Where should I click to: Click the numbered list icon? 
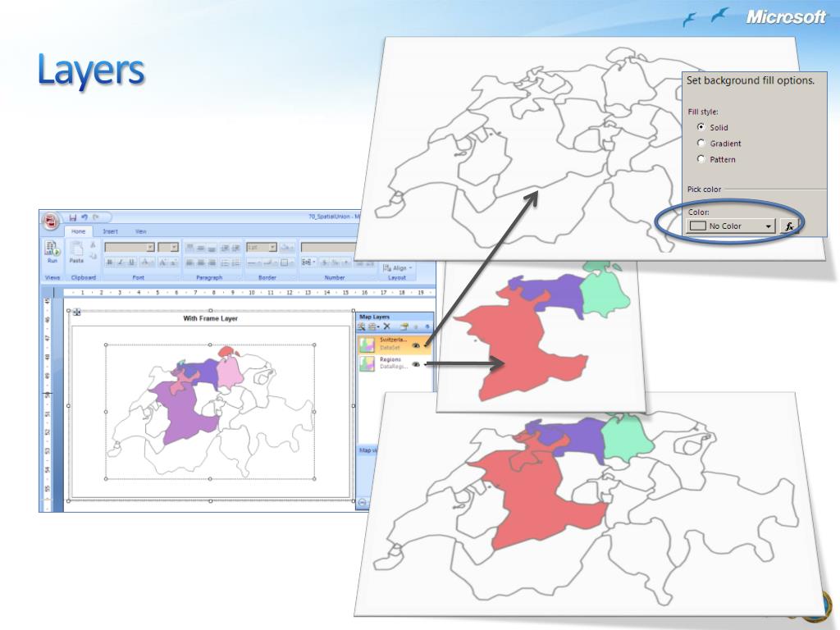pos(235,262)
